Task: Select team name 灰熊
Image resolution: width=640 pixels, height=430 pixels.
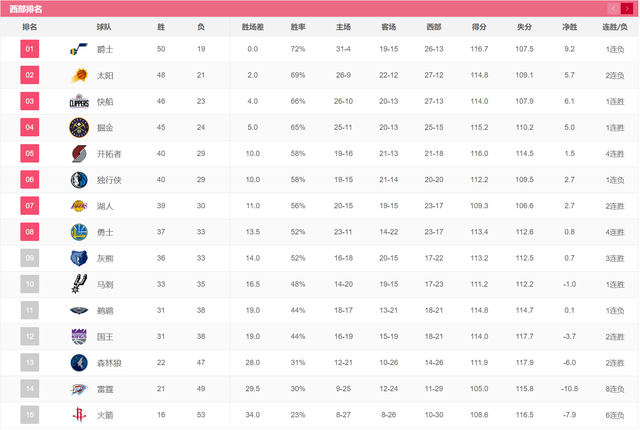Action: click(105, 258)
